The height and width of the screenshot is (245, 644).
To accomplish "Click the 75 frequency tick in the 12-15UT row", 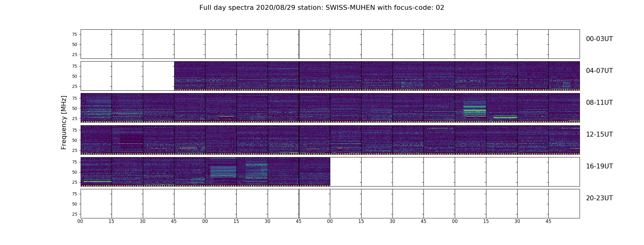I will point(75,130).
